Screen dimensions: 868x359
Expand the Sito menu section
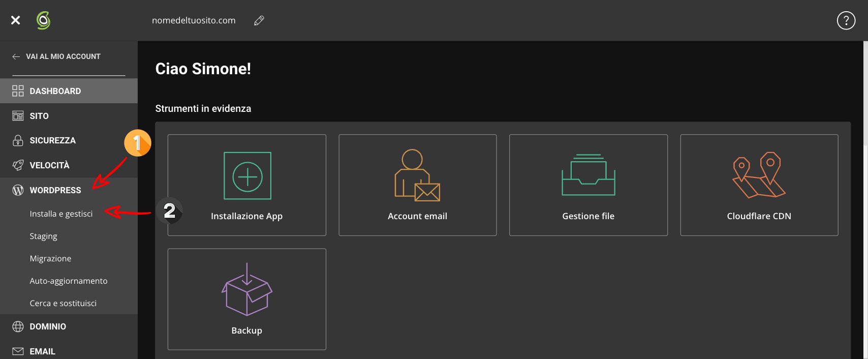[69, 116]
